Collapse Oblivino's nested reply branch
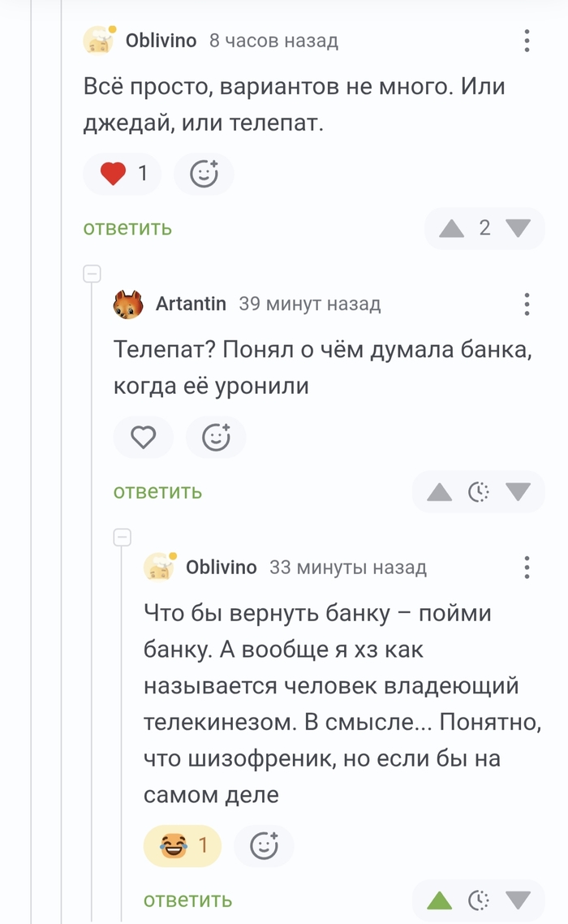This screenshot has width=568, height=924. click(x=122, y=537)
